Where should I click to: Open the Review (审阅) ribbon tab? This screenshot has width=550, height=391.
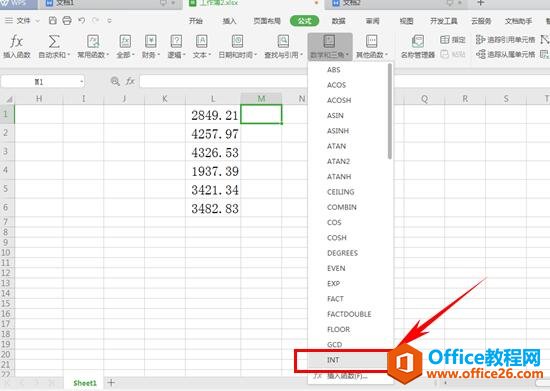click(373, 21)
